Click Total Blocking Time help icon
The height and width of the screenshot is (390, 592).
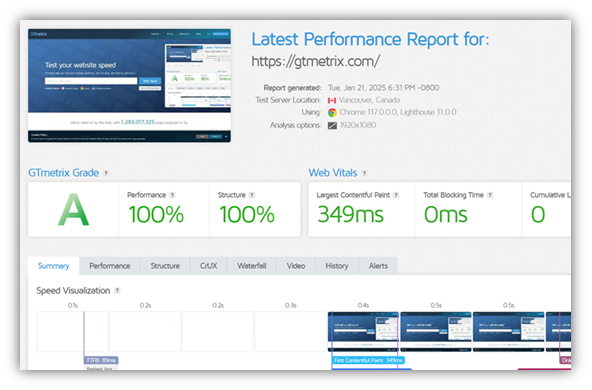click(x=490, y=195)
